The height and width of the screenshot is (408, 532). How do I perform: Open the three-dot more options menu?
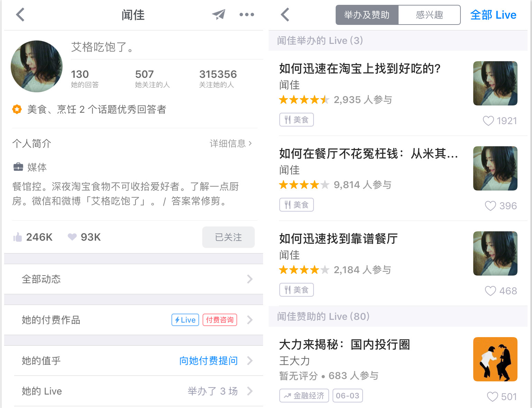[246, 15]
